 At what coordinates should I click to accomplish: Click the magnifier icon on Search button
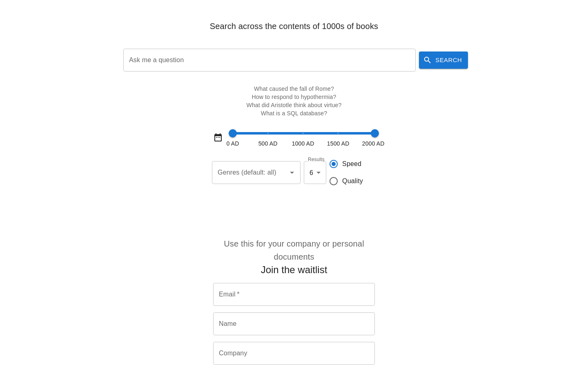point(428,60)
